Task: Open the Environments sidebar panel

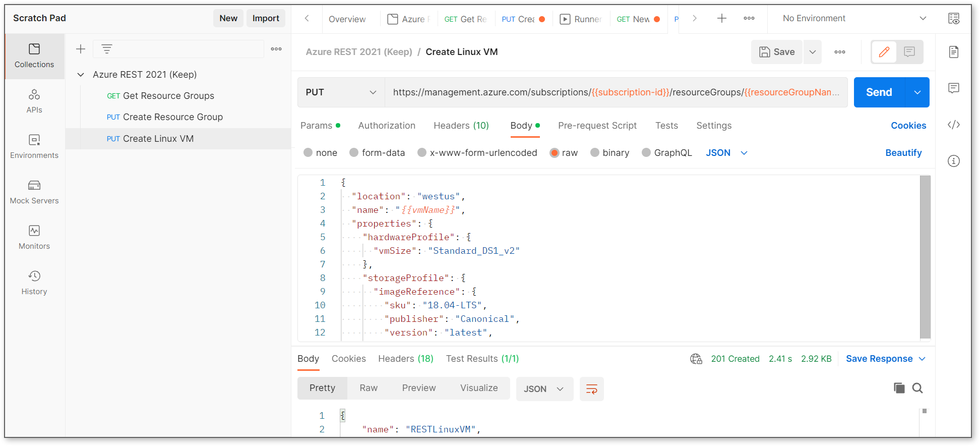Action: tap(34, 147)
